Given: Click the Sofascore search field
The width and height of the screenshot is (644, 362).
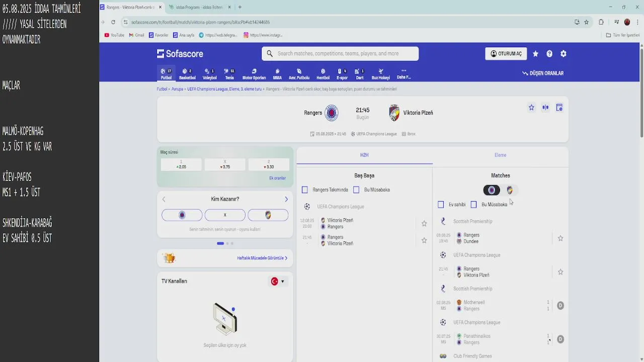Looking at the screenshot, I should 340,54.
